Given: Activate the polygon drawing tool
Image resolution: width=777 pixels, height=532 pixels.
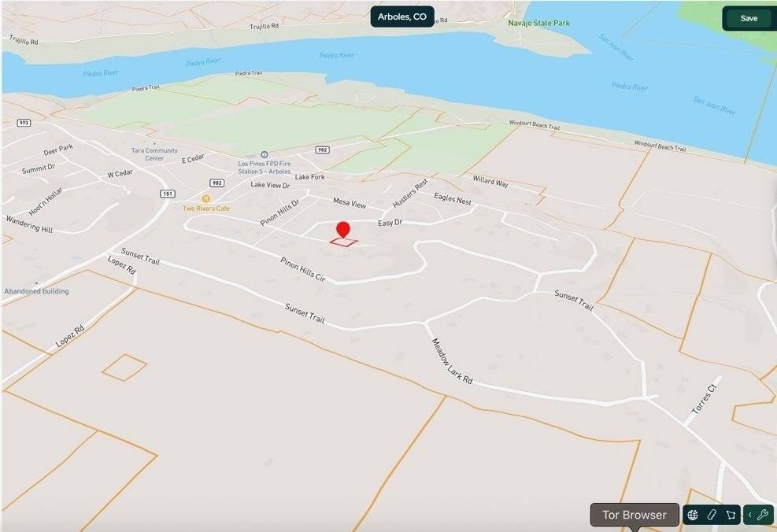Looking at the screenshot, I should [x=731, y=515].
